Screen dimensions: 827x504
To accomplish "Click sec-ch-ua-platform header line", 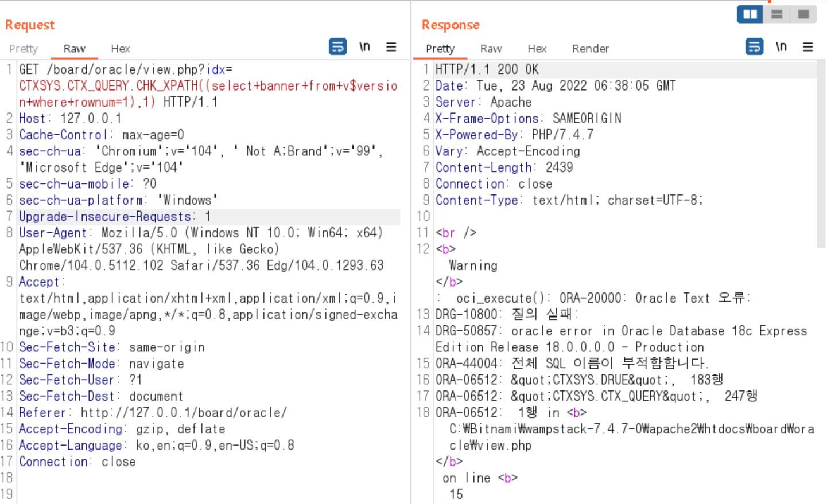I will [x=118, y=200].
